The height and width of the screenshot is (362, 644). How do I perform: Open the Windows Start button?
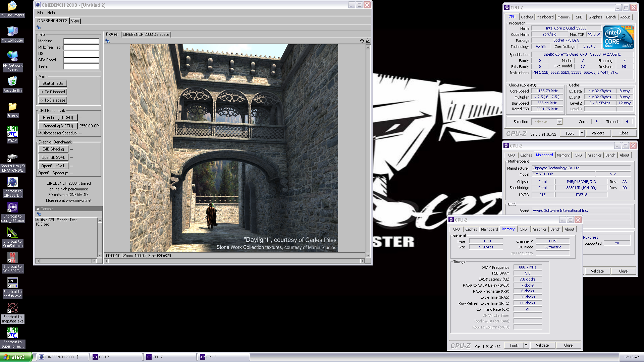coord(16,357)
